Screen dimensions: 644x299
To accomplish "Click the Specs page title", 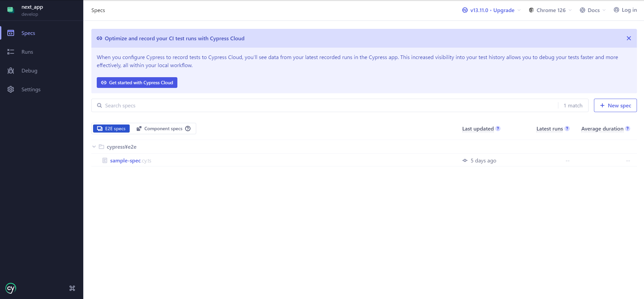I will tap(98, 10).
